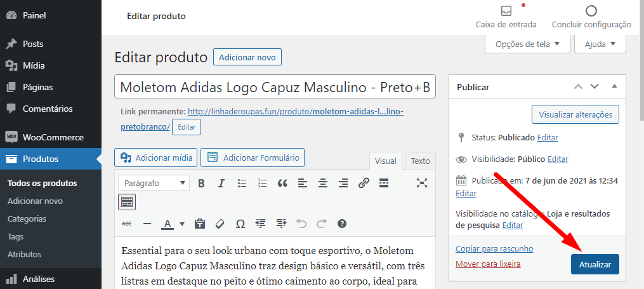Toggle the editor toolbar visibility icon

coord(127,202)
